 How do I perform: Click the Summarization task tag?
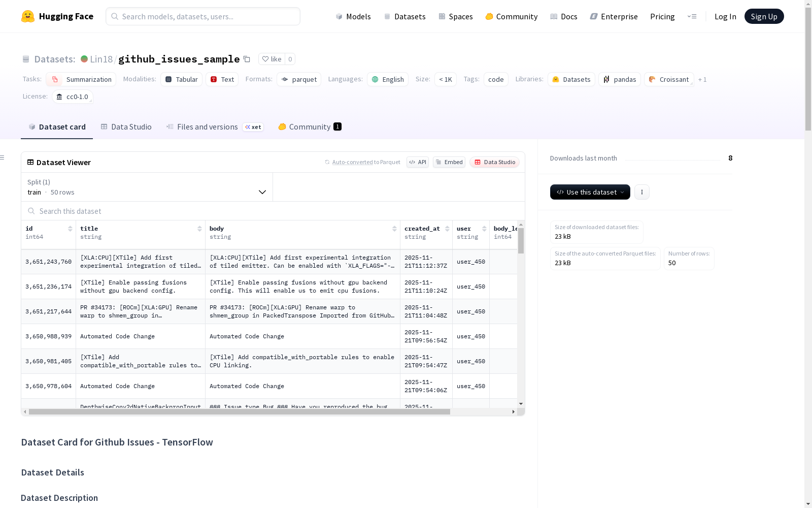[x=81, y=79]
